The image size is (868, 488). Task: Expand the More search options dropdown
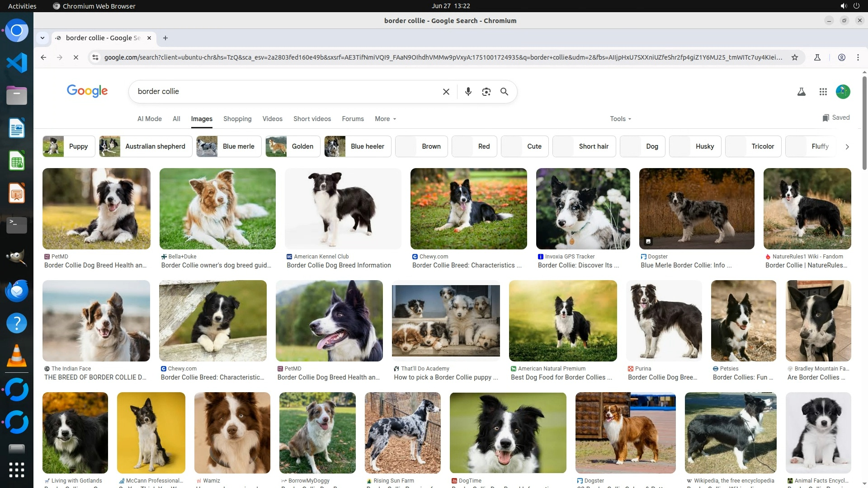[x=385, y=119]
